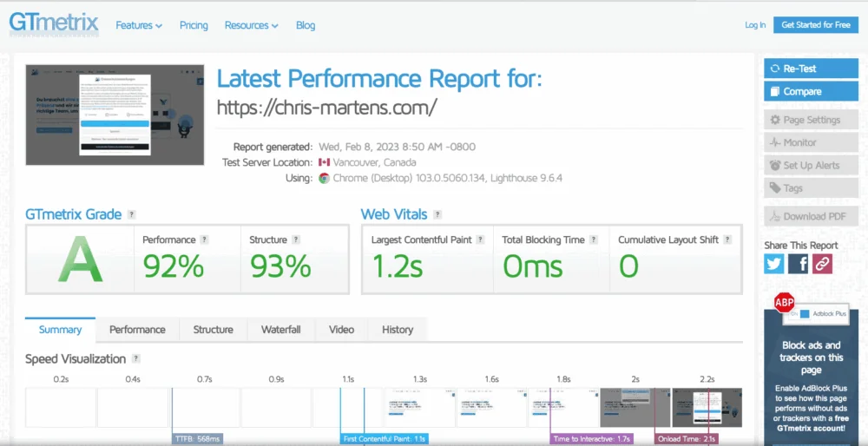This screenshot has width=868, height=446.
Task: Open the History tab
Action: (x=398, y=330)
